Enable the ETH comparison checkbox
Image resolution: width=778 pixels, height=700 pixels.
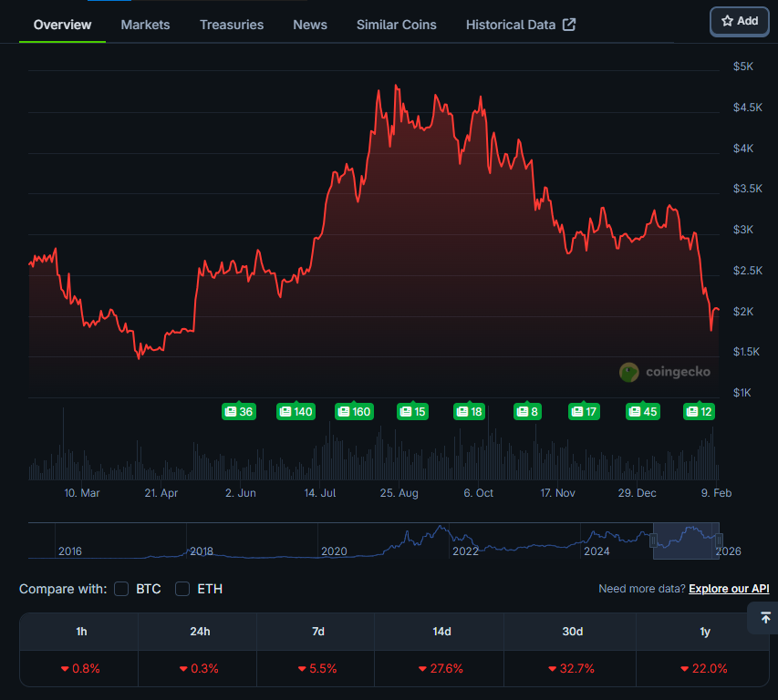pos(182,589)
